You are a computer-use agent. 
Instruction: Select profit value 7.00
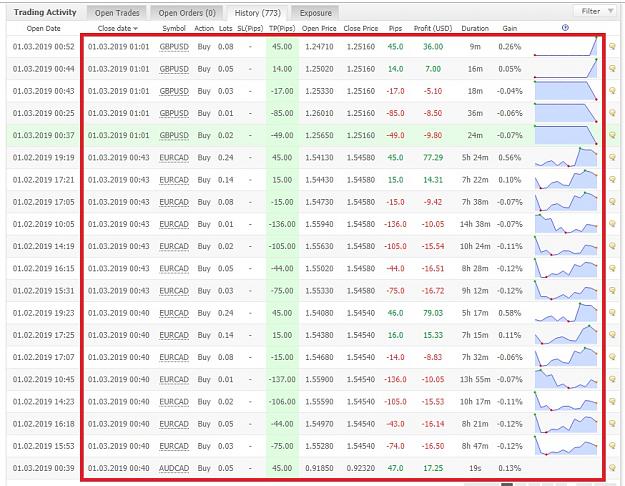433,69
